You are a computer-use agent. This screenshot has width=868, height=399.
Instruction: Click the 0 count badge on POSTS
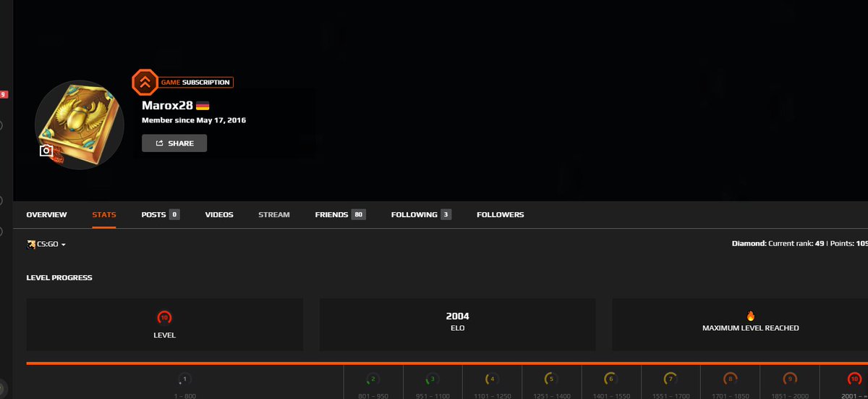(x=174, y=214)
